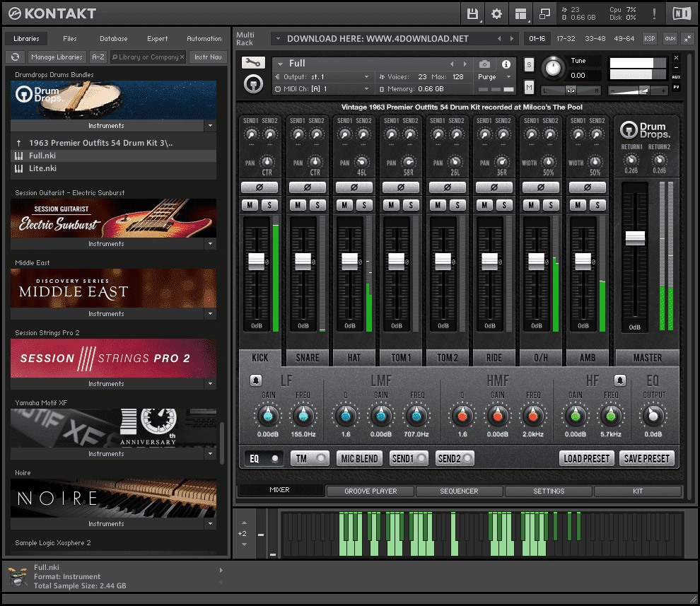Click the snapshot camera icon

tap(484, 64)
